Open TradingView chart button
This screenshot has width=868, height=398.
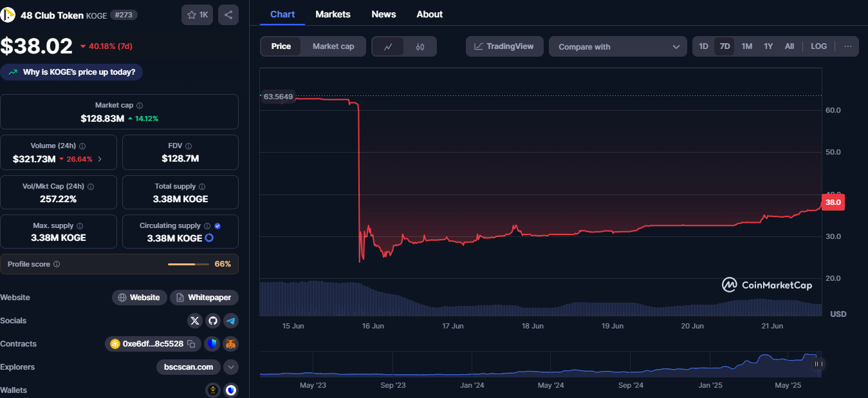pyautogui.click(x=504, y=46)
